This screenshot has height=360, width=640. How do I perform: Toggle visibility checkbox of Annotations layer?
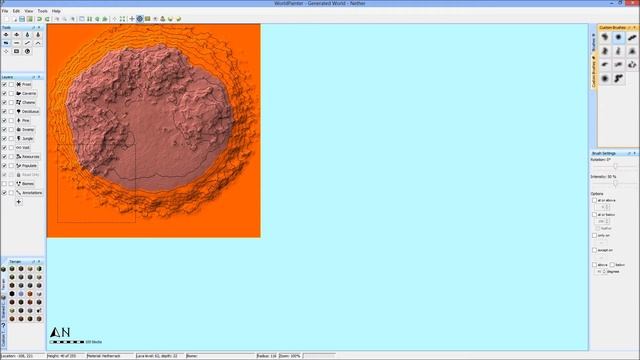tap(4, 193)
